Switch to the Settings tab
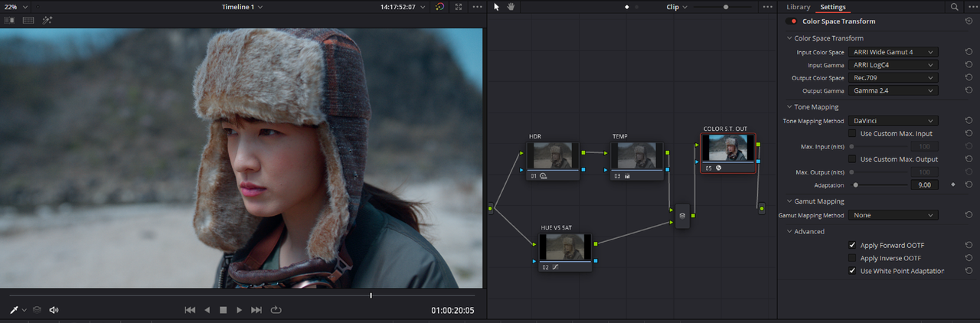Screen dimensions: 980x323 (833, 7)
